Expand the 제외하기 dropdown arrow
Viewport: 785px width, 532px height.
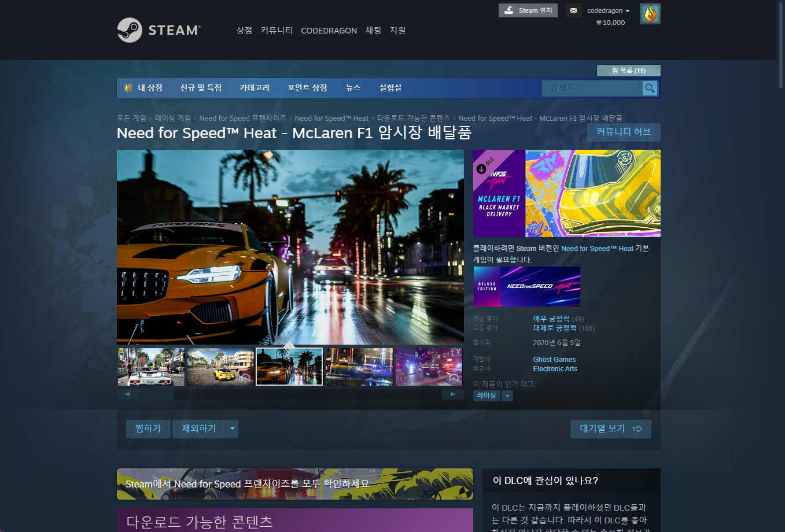[232, 428]
